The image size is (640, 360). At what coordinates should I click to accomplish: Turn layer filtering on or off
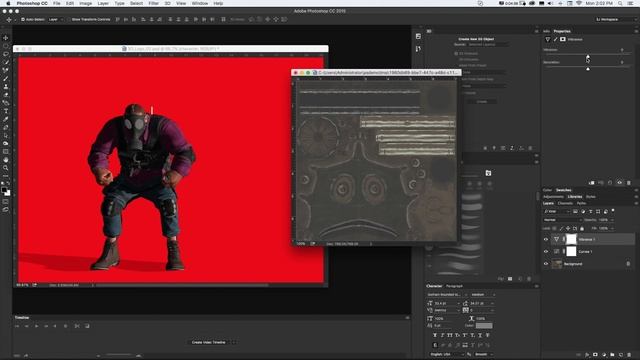point(613,211)
